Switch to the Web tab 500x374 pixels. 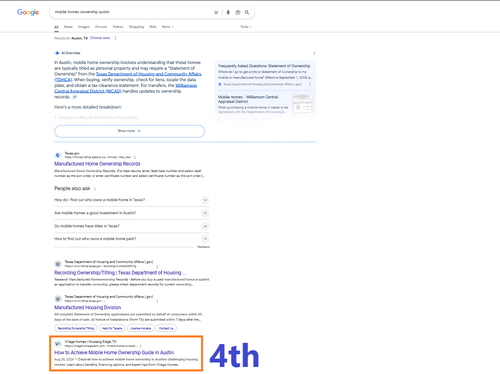click(x=153, y=27)
